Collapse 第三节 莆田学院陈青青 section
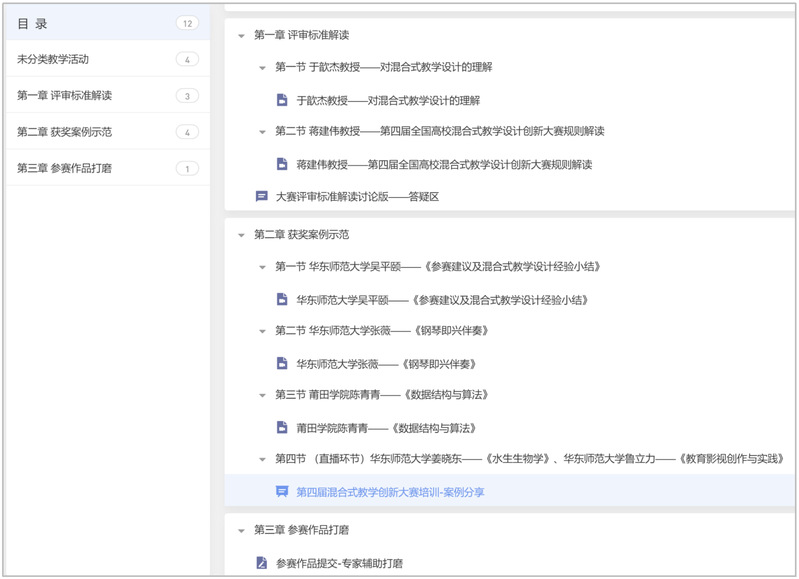This screenshot has height=579, width=799. [262, 395]
